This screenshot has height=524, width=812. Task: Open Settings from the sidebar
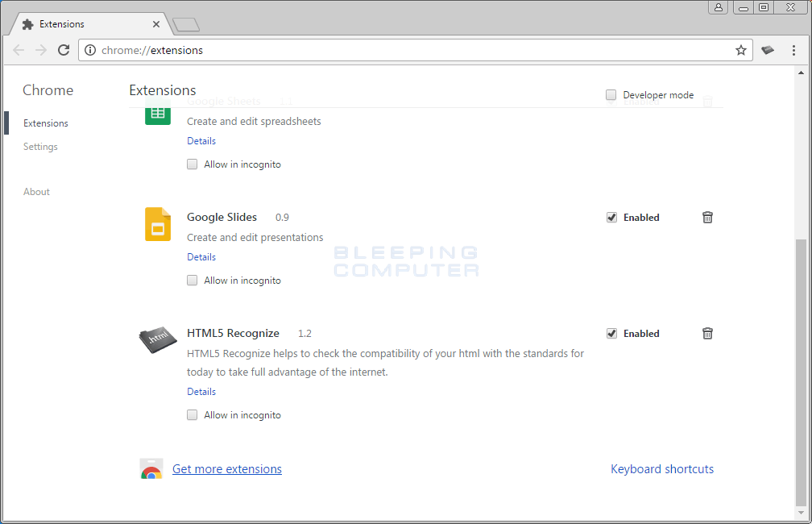click(x=40, y=147)
